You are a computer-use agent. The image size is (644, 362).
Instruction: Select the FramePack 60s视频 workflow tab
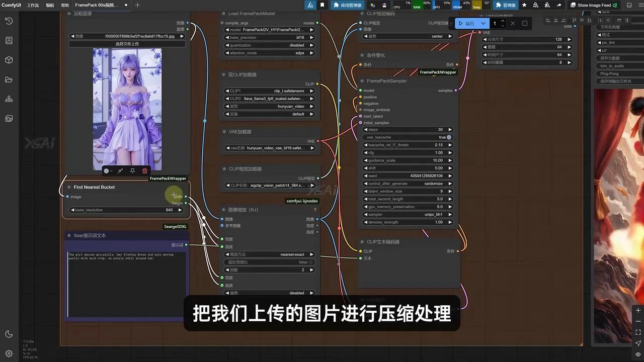(x=96, y=5)
